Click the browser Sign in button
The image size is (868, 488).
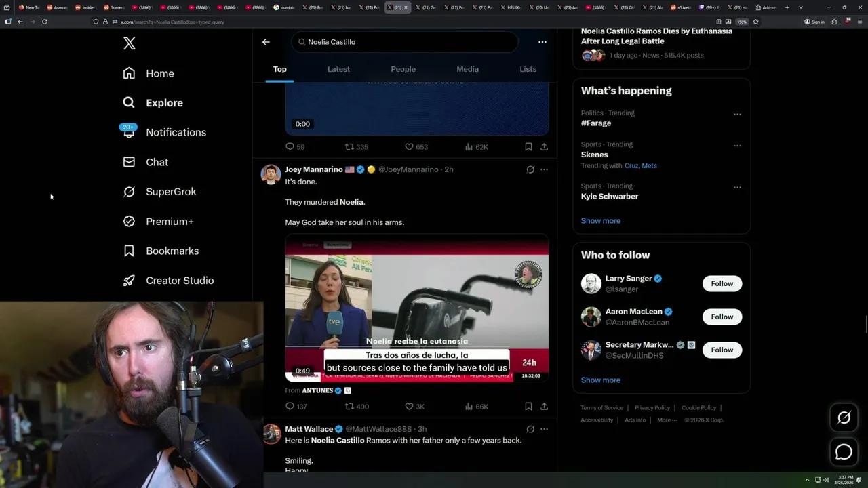tap(814, 22)
